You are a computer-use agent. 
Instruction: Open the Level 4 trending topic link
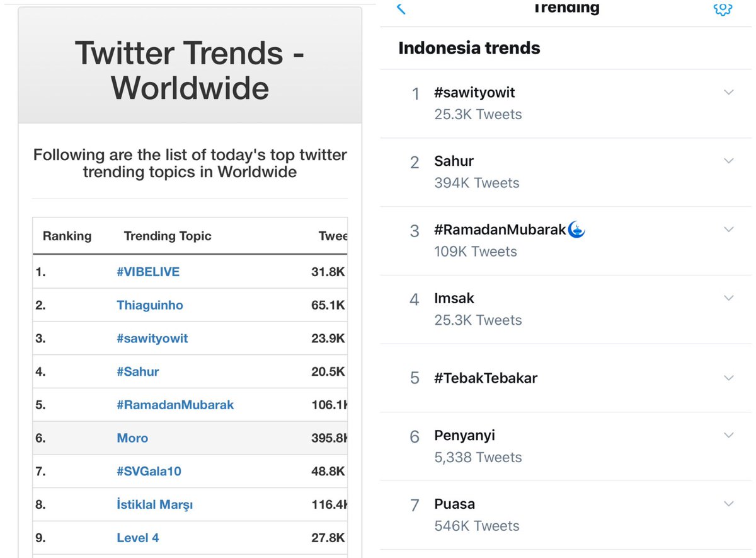tap(138, 538)
